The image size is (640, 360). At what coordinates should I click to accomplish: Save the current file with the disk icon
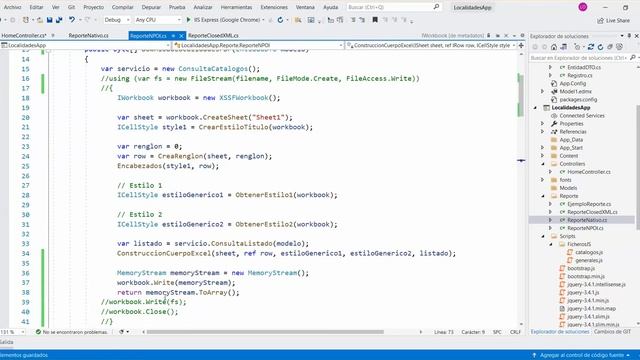49,20
